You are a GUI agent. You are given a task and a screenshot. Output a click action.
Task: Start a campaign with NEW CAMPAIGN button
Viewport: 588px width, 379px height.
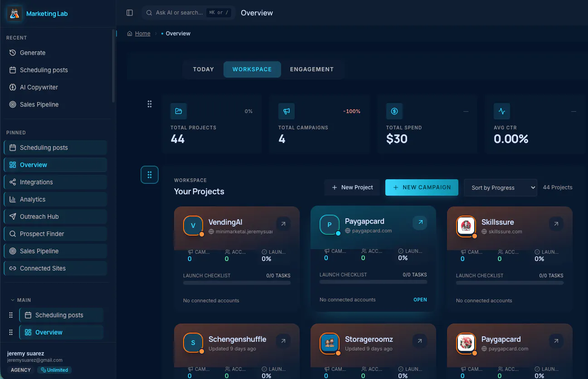tap(422, 187)
